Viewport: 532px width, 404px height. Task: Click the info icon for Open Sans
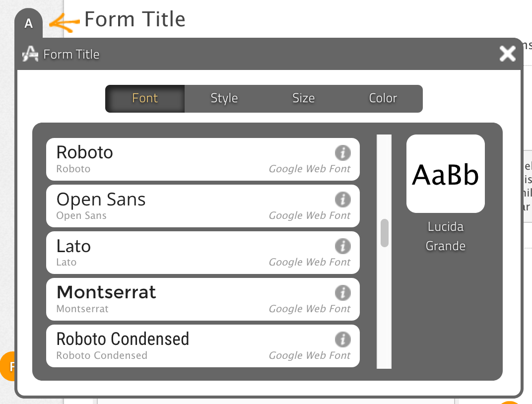point(342,199)
